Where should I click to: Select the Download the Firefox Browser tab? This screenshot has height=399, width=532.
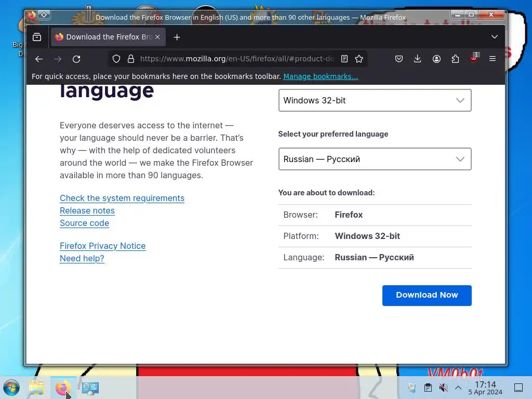108,37
